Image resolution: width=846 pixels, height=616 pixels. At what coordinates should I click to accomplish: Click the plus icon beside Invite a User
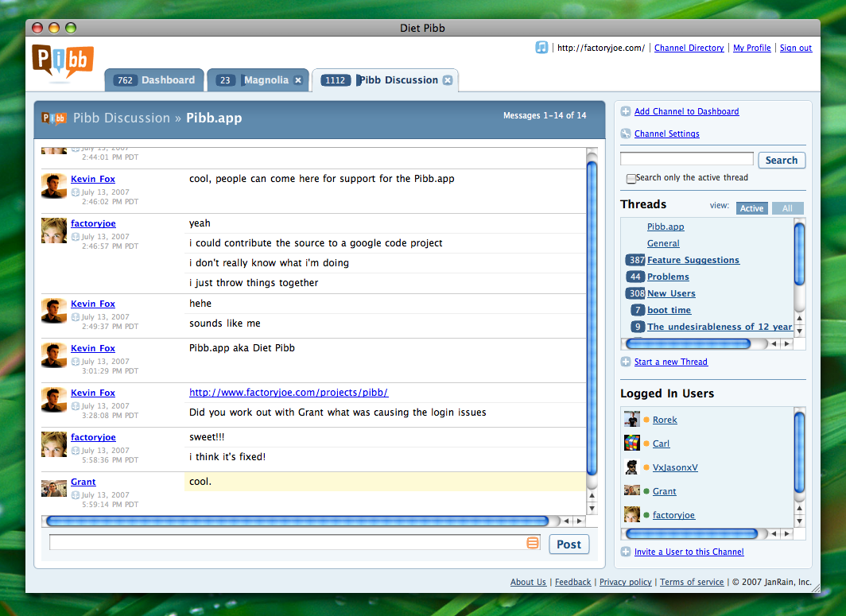pos(625,552)
